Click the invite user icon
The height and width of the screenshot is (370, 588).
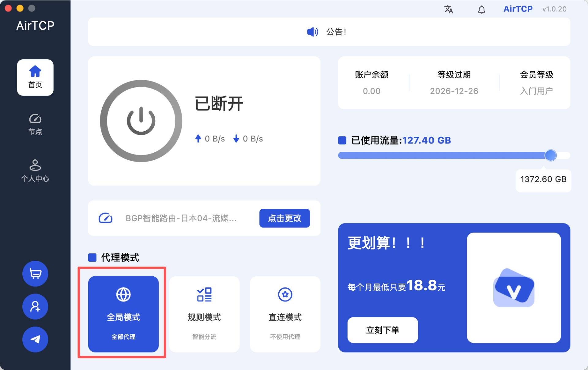point(35,306)
